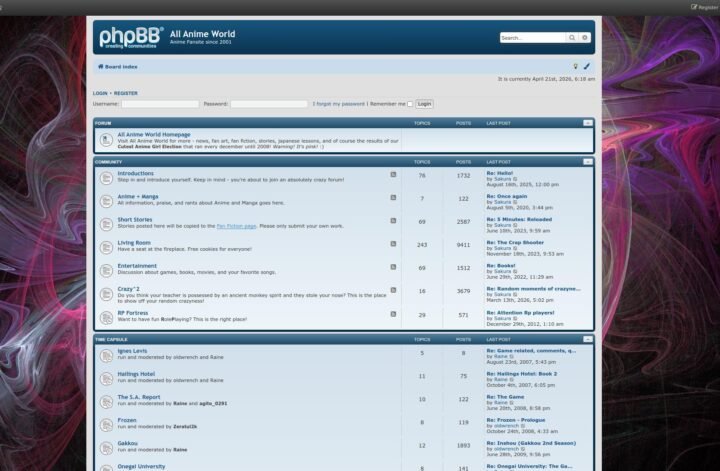
Task: Open the RSS feed icon for Living Room
Action: coord(393,243)
